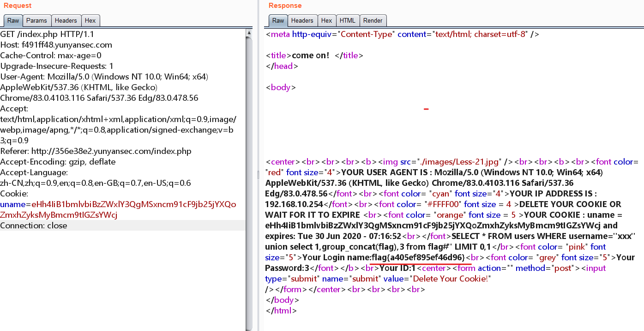Image resolution: width=644 pixels, height=331 pixels.
Task: Click the Request panel title
Action: tap(18, 6)
